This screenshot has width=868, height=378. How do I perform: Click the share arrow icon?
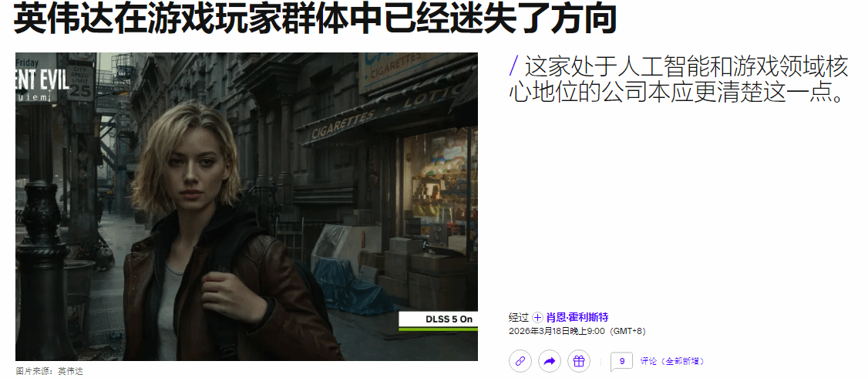click(x=549, y=361)
